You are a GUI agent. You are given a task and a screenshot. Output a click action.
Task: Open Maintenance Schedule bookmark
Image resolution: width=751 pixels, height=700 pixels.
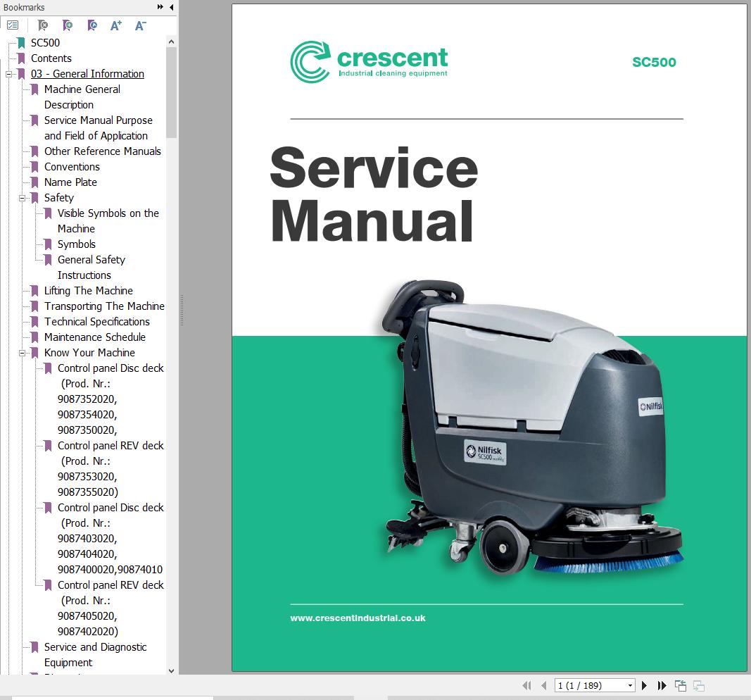(95, 337)
